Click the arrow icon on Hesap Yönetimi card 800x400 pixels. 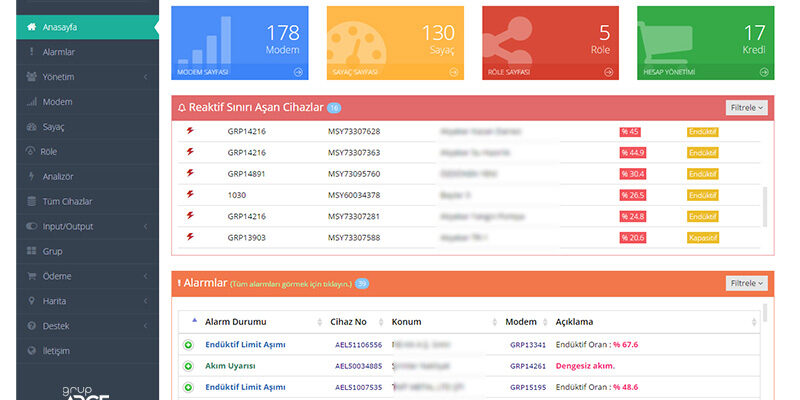click(765, 72)
